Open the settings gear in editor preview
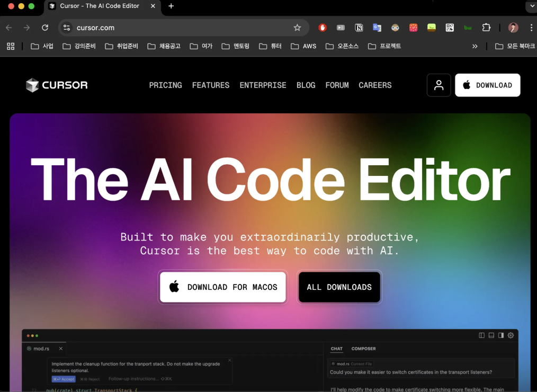 pos(511,335)
